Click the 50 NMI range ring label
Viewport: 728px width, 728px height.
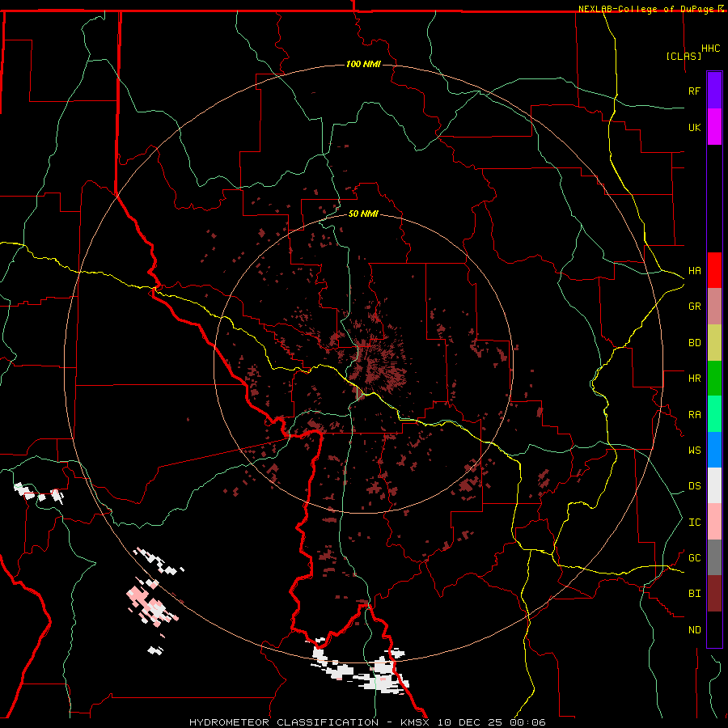coord(363,214)
